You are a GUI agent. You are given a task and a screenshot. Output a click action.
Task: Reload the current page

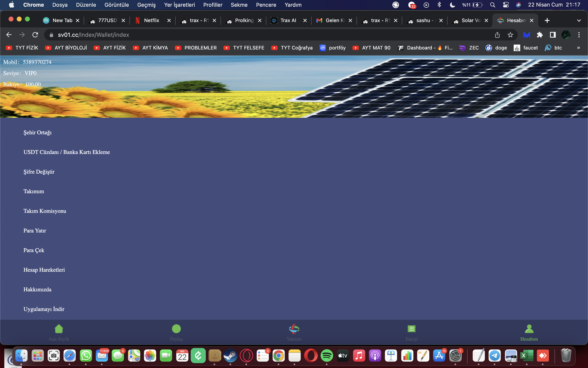click(x=35, y=35)
